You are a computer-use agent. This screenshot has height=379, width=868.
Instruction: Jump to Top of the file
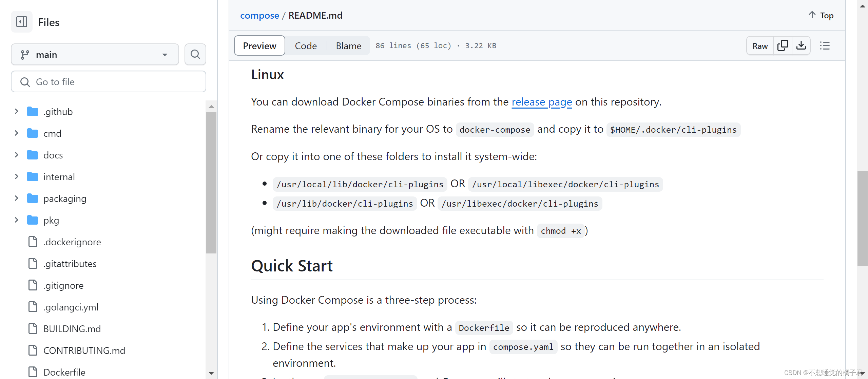[x=821, y=15]
